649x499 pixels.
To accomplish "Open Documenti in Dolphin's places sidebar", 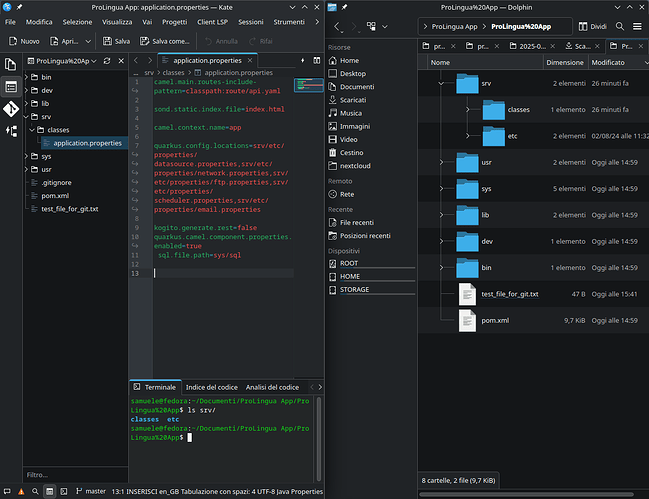I will [356, 87].
